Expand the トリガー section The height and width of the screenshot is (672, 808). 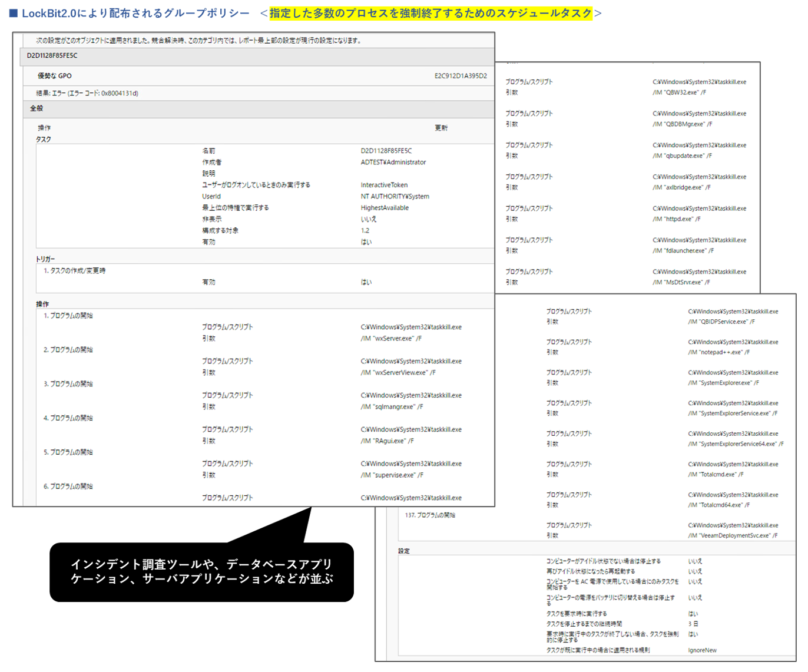[x=45, y=259]
